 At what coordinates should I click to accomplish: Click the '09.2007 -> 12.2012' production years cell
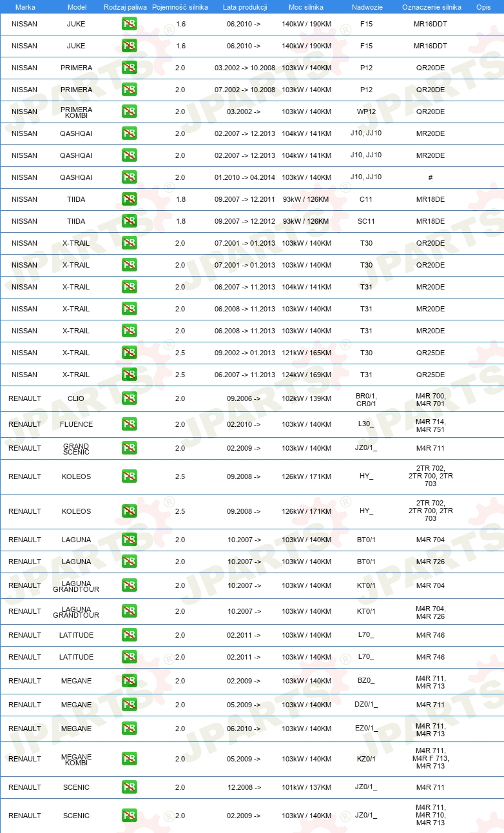245,221
